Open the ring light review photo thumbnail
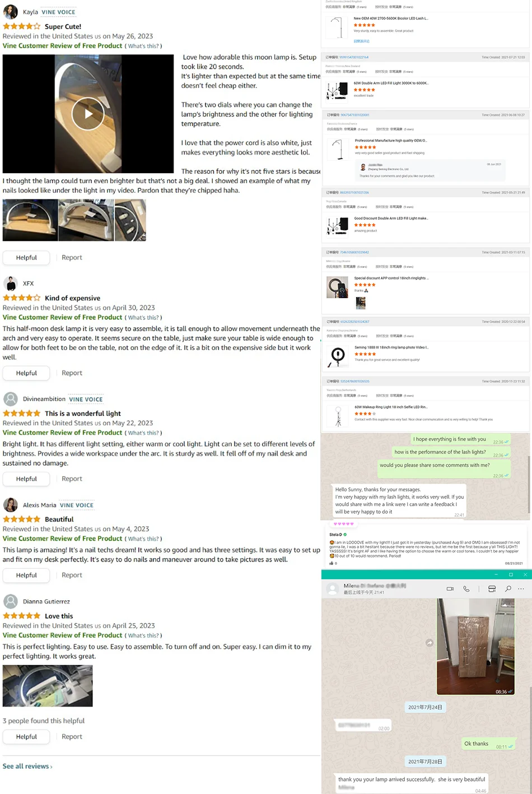 click(361, 303)
